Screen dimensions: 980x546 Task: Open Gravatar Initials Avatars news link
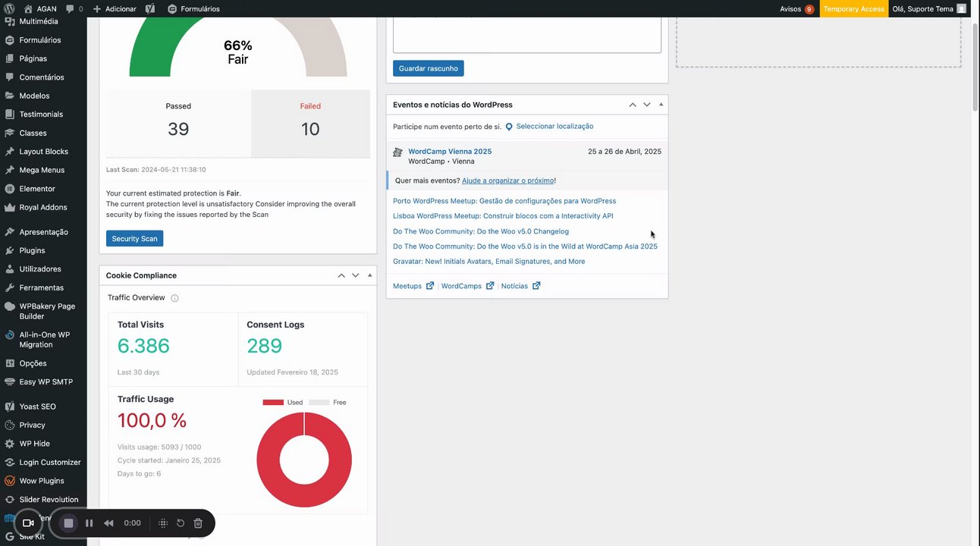[x=488, y=262]
